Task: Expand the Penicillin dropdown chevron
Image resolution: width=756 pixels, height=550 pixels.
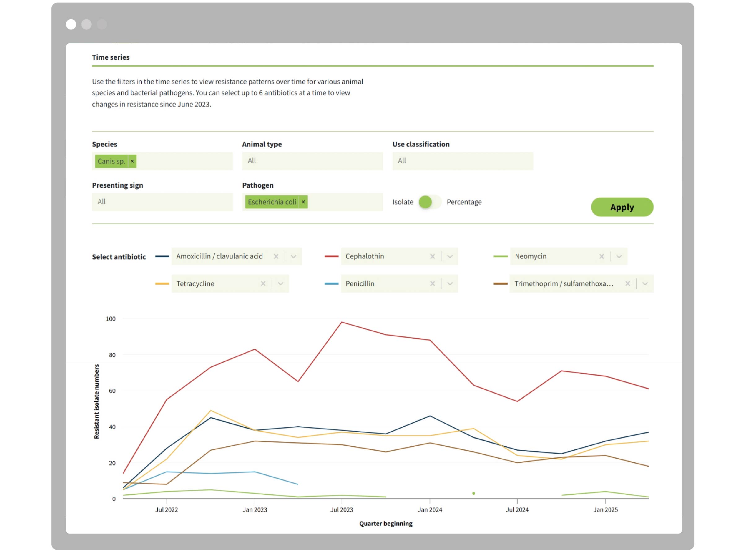Action: pos(450,284)
